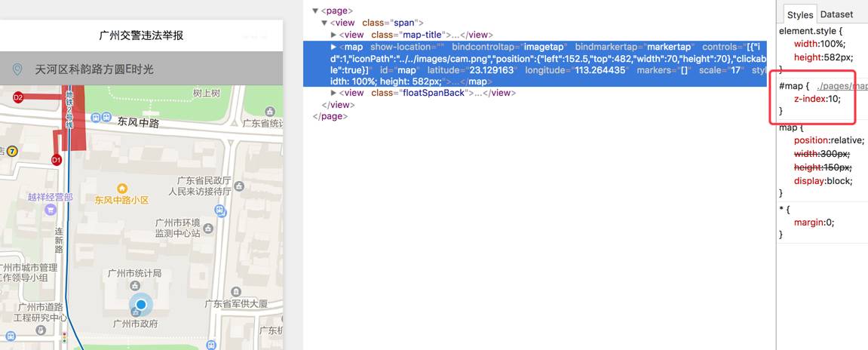Click the 广州市统计局 building icon
This screenshot has width=868, height=350.
134,285
